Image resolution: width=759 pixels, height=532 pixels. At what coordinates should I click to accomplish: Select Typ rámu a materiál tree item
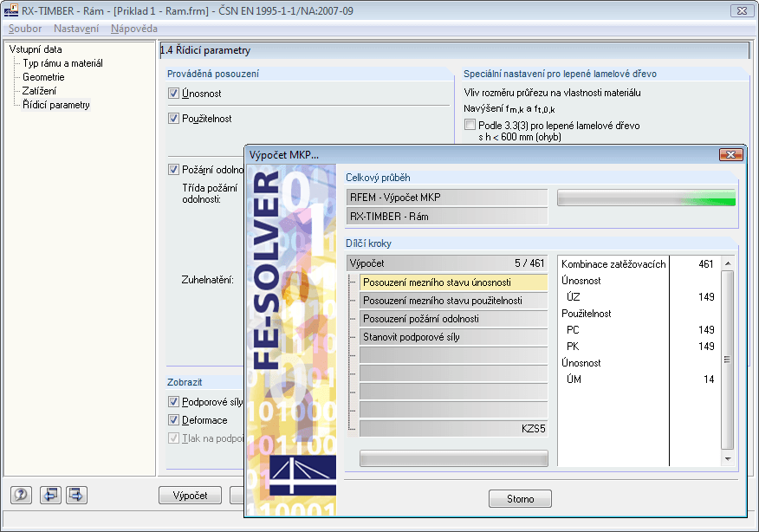coord(62,63)
